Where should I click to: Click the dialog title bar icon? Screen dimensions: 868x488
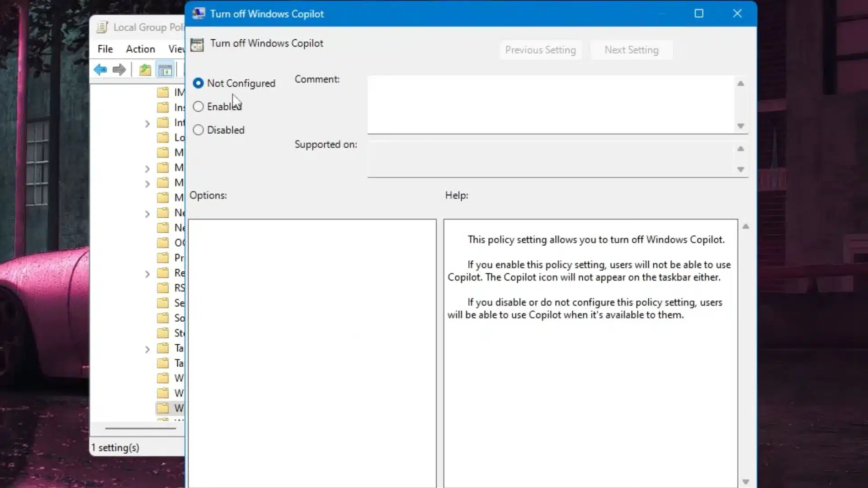pyautogui.click(x=198, y=14)
